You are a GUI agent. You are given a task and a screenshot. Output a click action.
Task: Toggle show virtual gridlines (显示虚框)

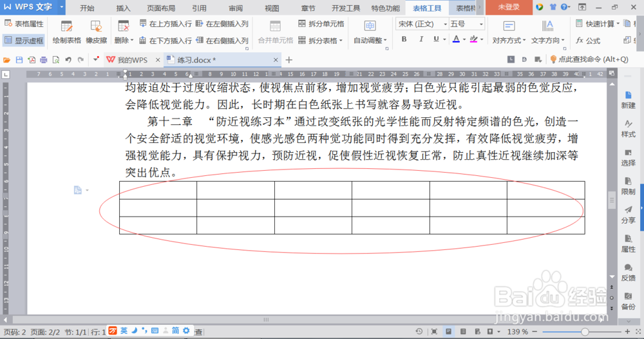[24, 40]
